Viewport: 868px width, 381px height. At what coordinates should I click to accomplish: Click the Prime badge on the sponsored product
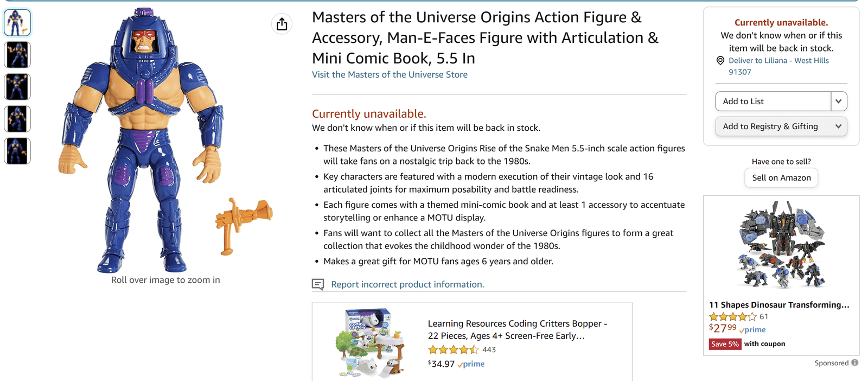[752, 330]
